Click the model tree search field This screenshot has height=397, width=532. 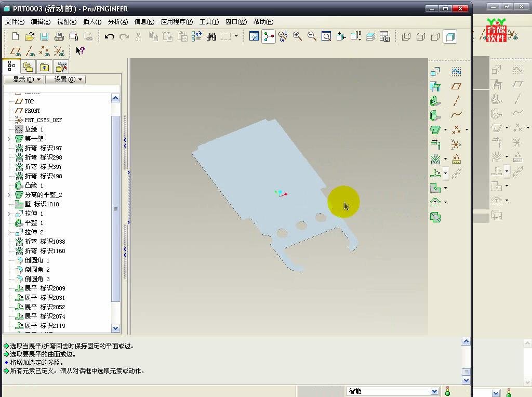point(61,88)
